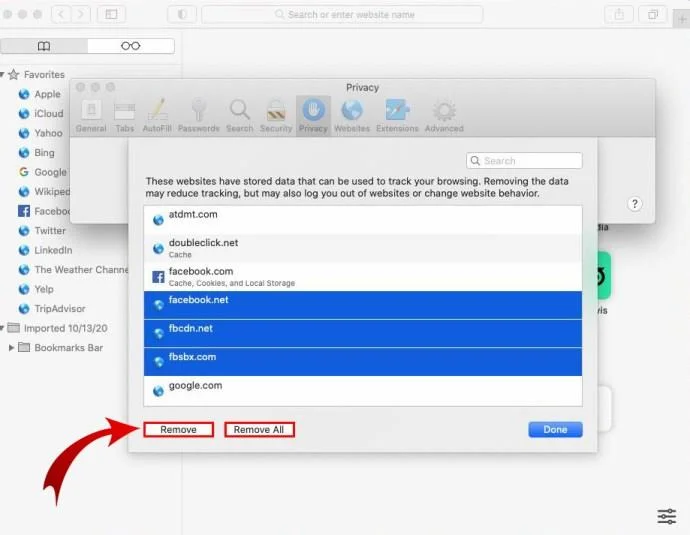Open the LinkedIn bookmark
Screen dimensions: 690x535
pos(45,250)
